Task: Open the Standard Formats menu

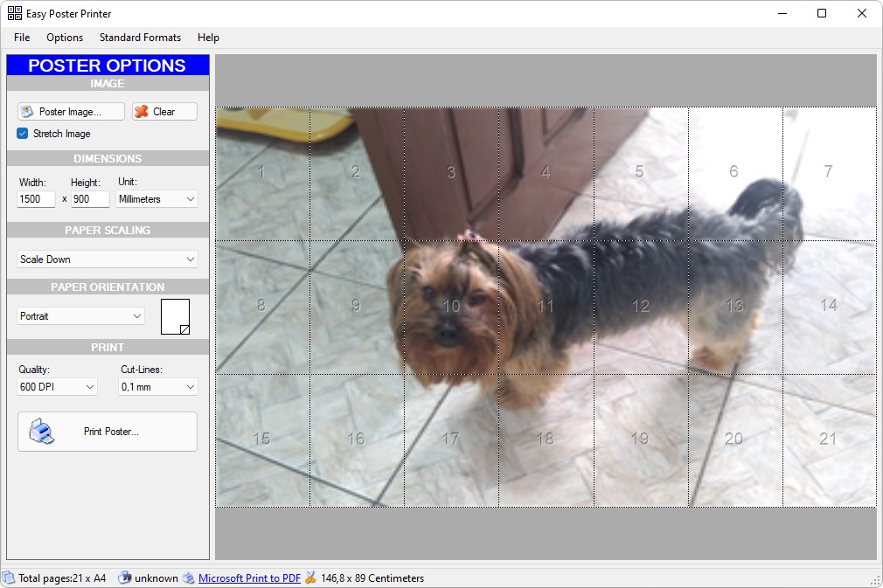Action: (x=140, y=38)
